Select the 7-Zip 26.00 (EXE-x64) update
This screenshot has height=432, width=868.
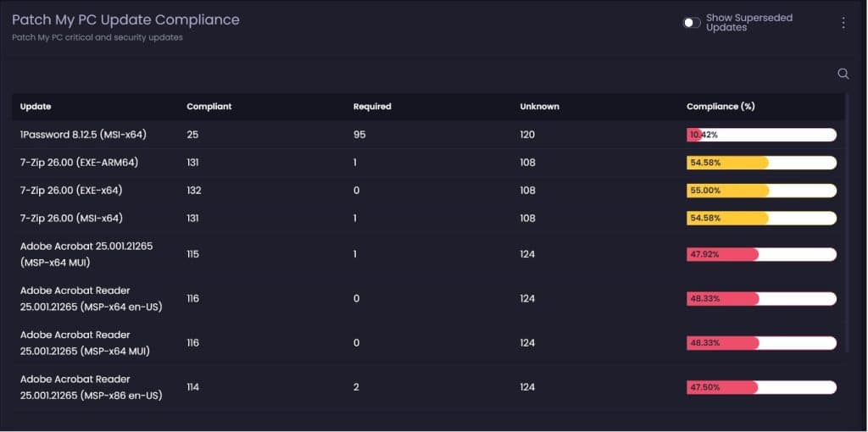click(x=71, y=191)
